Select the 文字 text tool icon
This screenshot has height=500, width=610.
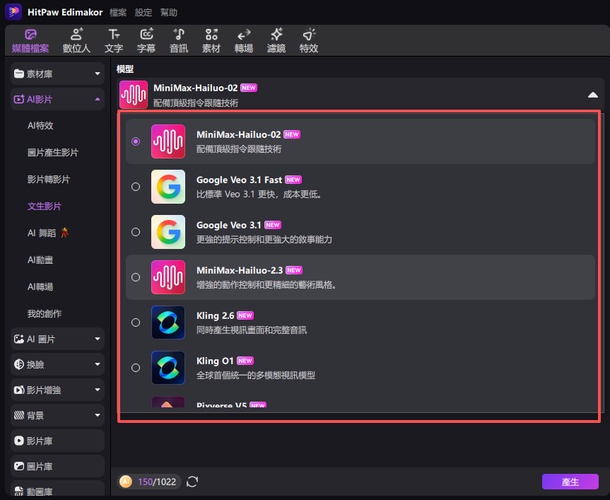114,40
